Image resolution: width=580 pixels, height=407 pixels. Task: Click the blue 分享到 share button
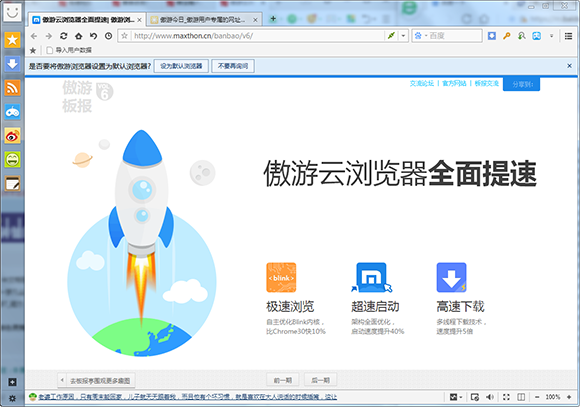[x=522, y=84]
